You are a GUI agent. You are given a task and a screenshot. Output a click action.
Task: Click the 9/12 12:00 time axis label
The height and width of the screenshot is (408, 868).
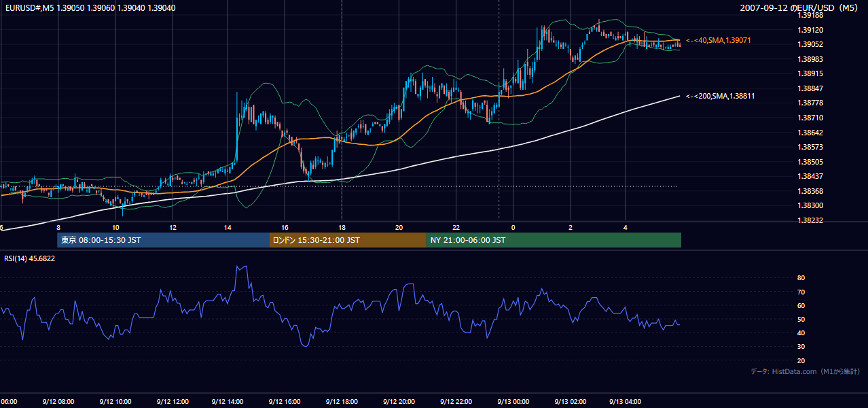pyautogui.click(x=172, y=402)
